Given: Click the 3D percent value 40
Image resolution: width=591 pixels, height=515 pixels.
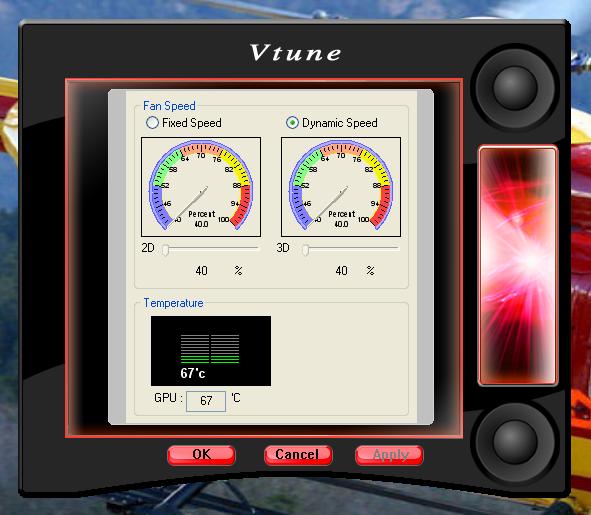Looking at the screenshot, I should (341, 271).
